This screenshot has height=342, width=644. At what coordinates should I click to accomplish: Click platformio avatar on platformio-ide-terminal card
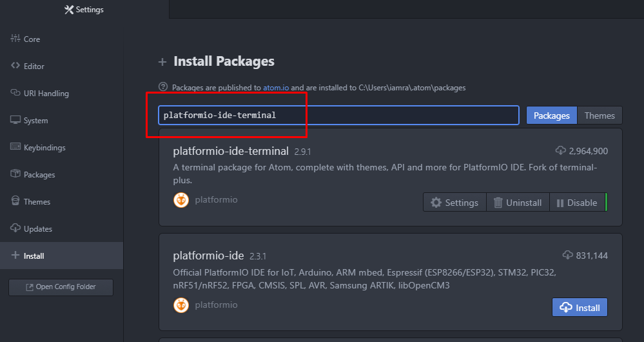(x=181, y=200)
